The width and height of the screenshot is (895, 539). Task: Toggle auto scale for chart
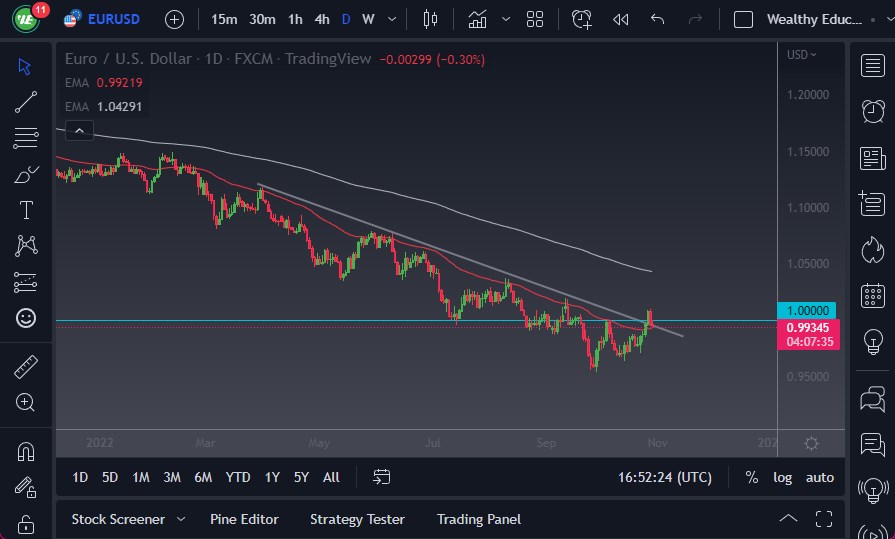[x=820, y=477]
